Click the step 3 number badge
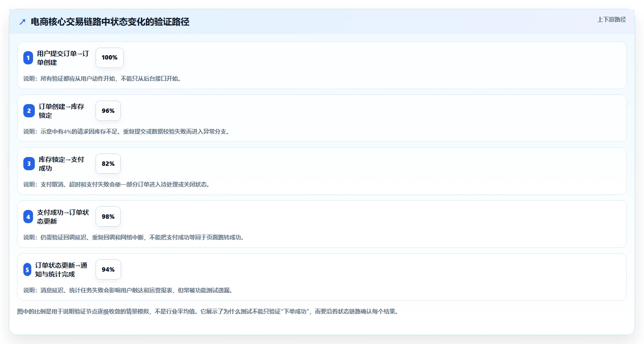The image size is (644, 344). (29, 164)
